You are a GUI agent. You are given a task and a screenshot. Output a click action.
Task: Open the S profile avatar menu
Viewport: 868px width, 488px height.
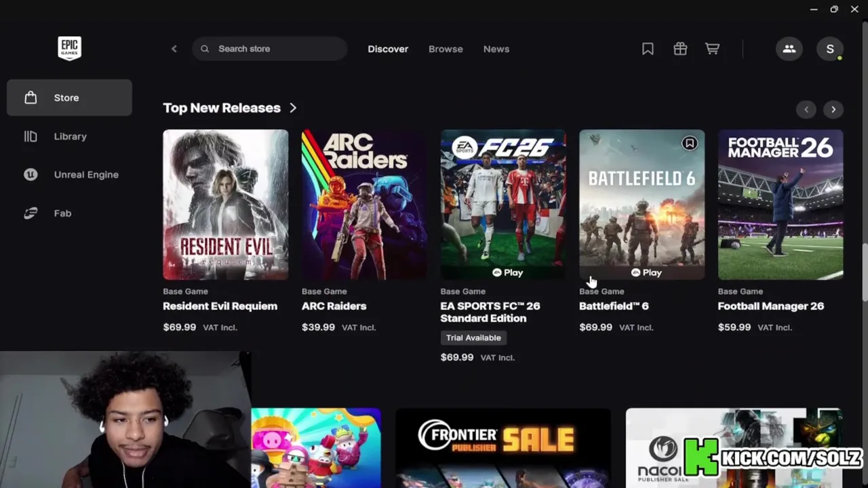pyautogui.click(x=830, y=49)
